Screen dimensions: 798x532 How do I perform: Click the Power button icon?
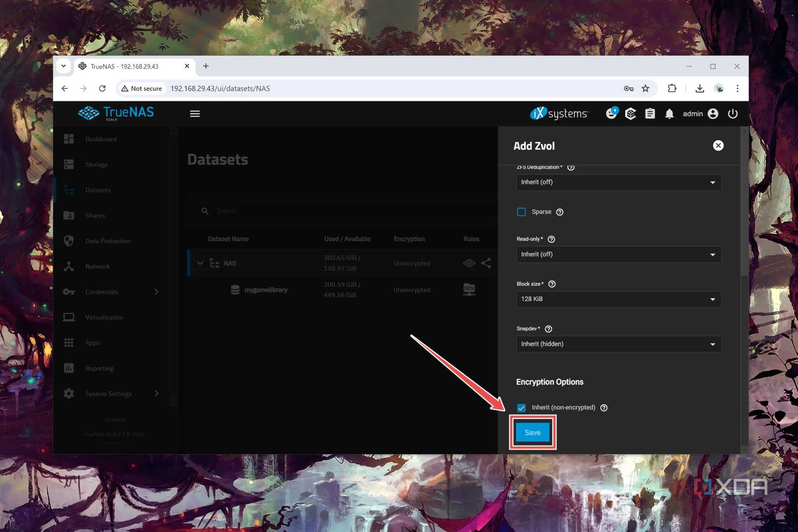pyautogui.click(x=733, y=114)
